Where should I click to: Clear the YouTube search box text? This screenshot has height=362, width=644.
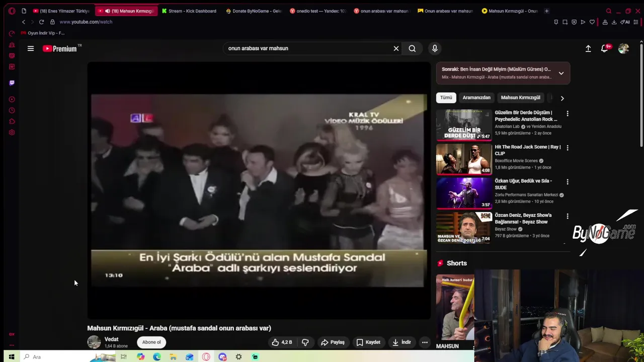pos(396,48)
